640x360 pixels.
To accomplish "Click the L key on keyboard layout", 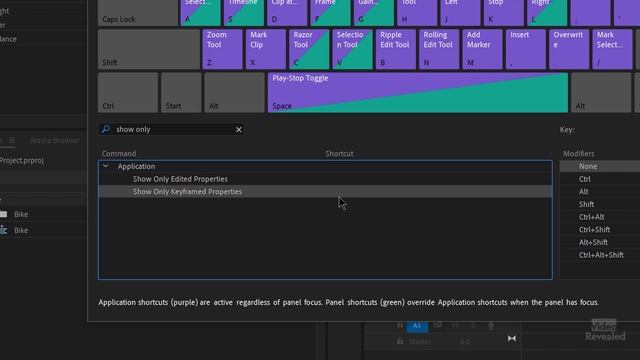I will [547, 13].
